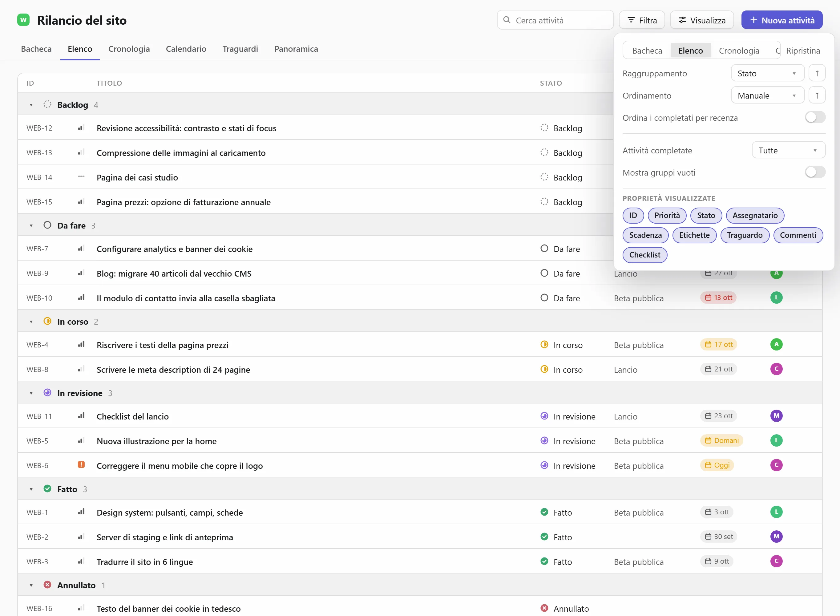Click the Cerca attività search field
The height and width of the screenshot is (616, 840).
[555, 20]
